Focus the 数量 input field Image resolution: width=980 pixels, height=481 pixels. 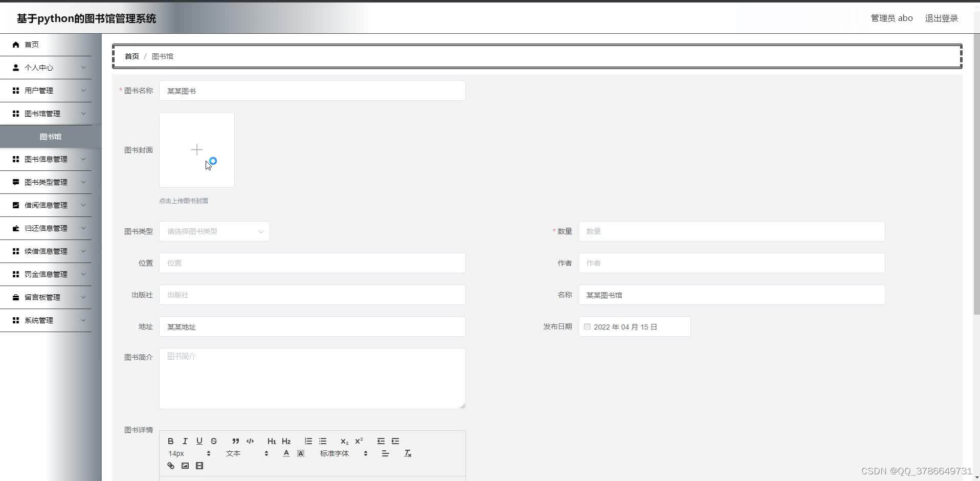(x=731, y=231)
